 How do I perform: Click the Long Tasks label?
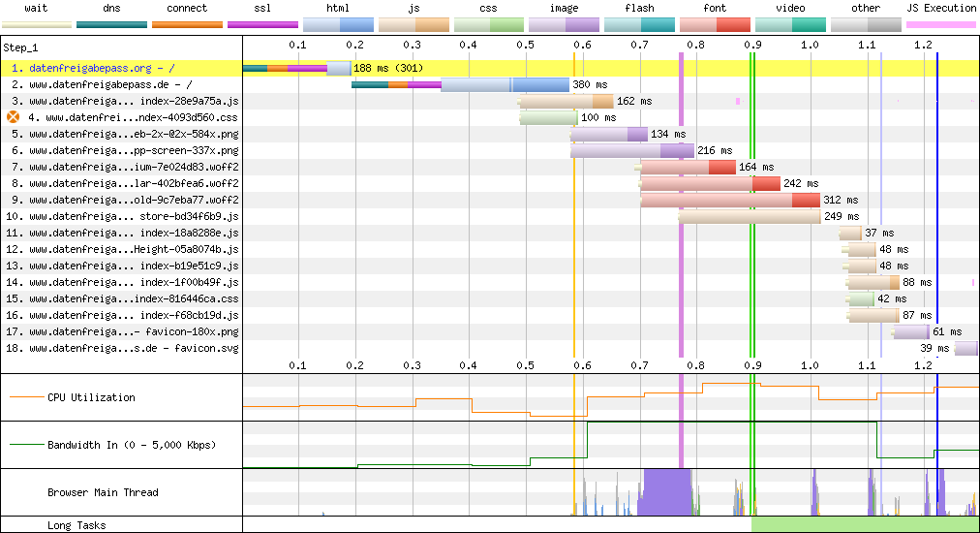point(77,525)
